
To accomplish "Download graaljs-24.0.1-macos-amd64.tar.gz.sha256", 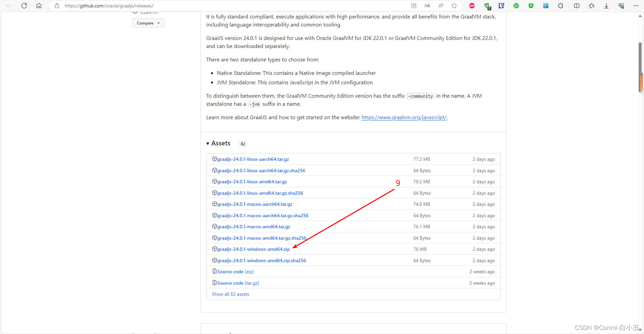I will [x=262, y=238].
